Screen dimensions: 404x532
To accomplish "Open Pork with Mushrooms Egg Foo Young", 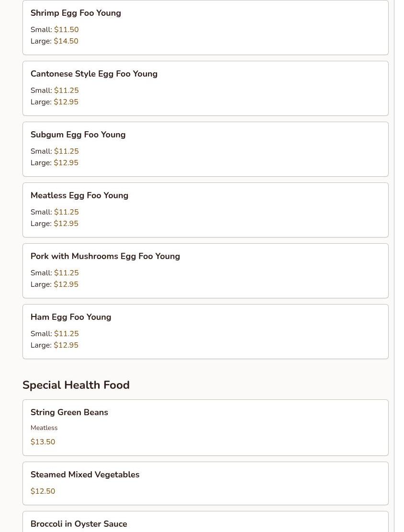I will pos(105,256).
